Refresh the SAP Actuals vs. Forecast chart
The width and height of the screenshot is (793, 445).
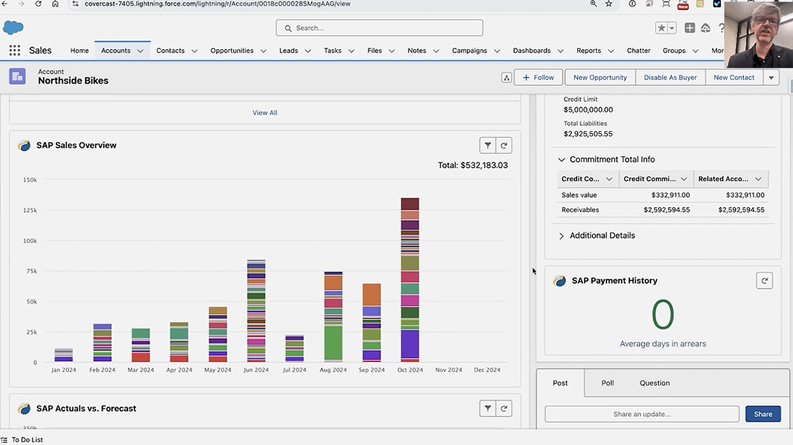504,409
